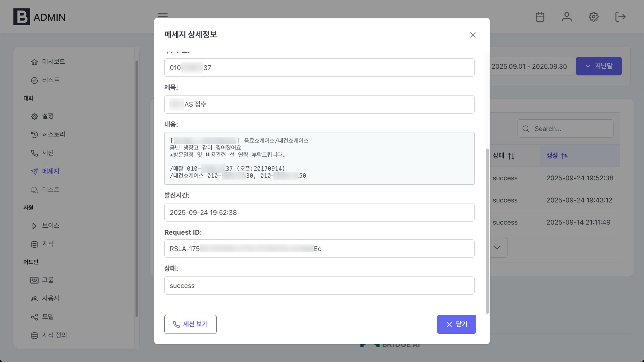
Task: Open the settings gear in the header
Action: [x=593, y=17]
